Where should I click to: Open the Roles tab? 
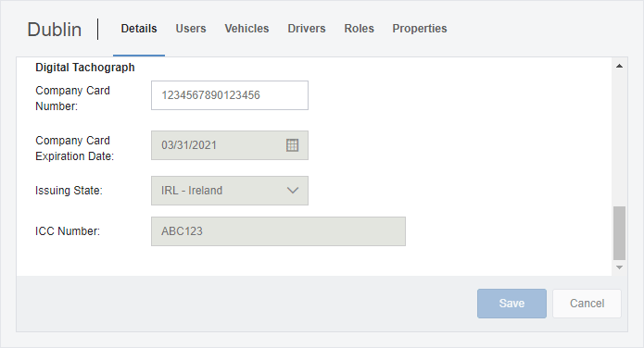coord(359,29)
